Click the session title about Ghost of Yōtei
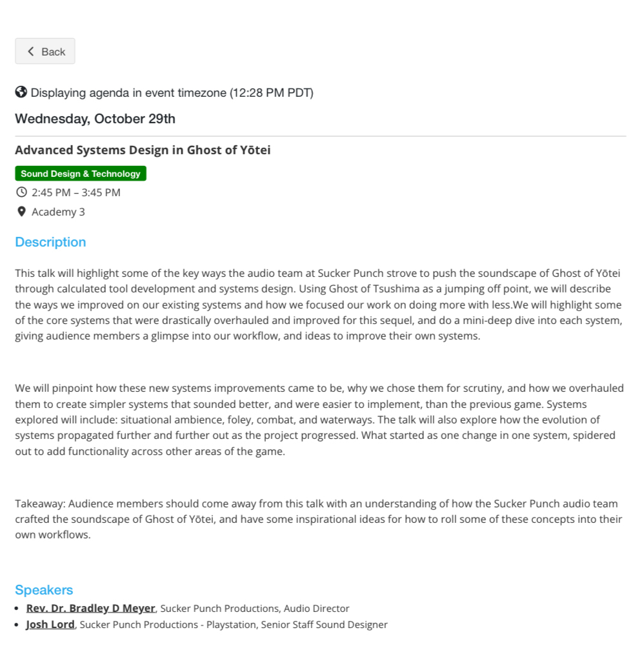Screen dimensions: 640x672 143,150
